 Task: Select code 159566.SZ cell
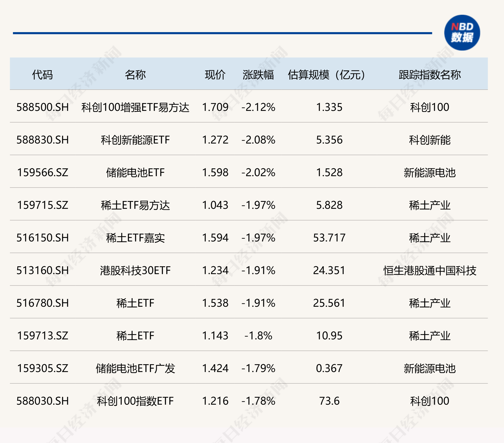pyautogui.click(x=43, y=173)
